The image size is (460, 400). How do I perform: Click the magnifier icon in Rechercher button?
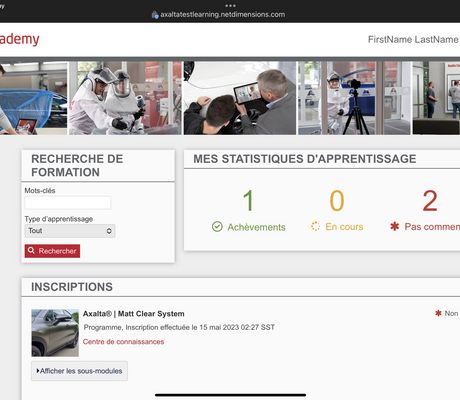(x=31, y=250)
